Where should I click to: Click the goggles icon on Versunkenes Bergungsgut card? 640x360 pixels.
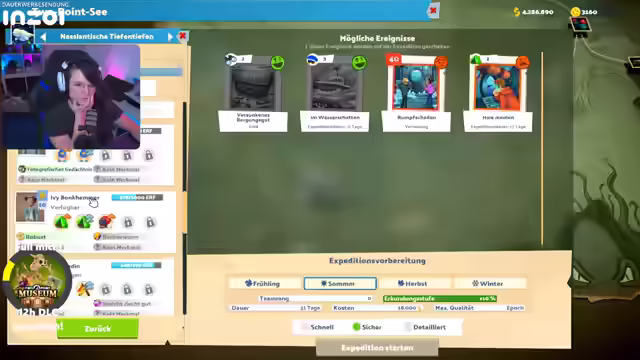click(231, 60)
